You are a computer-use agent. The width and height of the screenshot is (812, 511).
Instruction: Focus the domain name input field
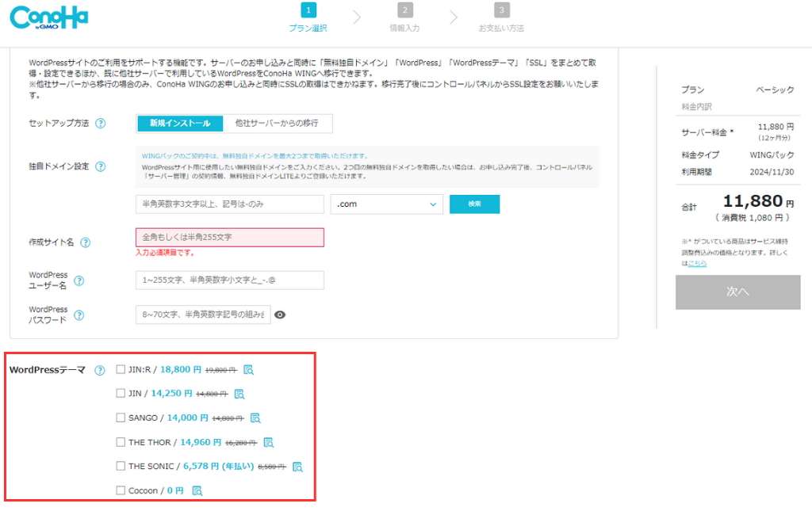(230, 204)
